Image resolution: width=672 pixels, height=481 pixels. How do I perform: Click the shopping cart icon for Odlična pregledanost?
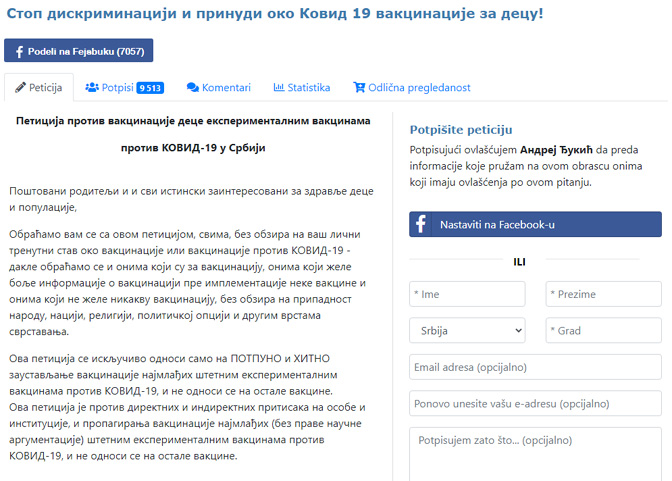click(359, 88)
